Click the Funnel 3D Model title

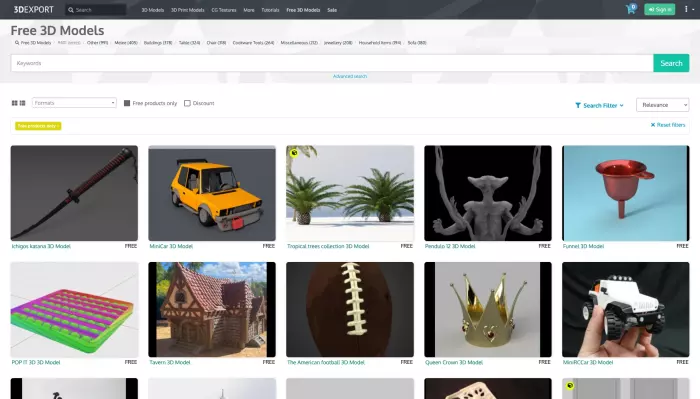pos(583,246)
